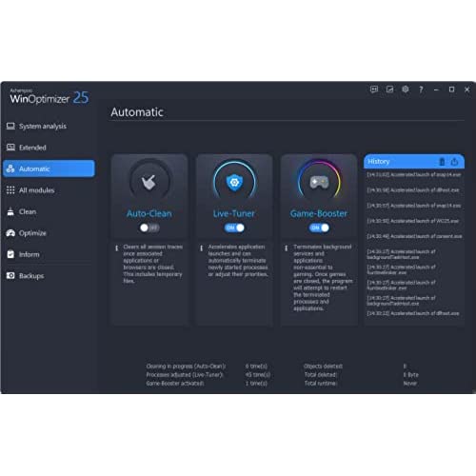Screen dimensions: 476x476
Task: Enable the Auto-Clean switch
Action: coord(149,228)
